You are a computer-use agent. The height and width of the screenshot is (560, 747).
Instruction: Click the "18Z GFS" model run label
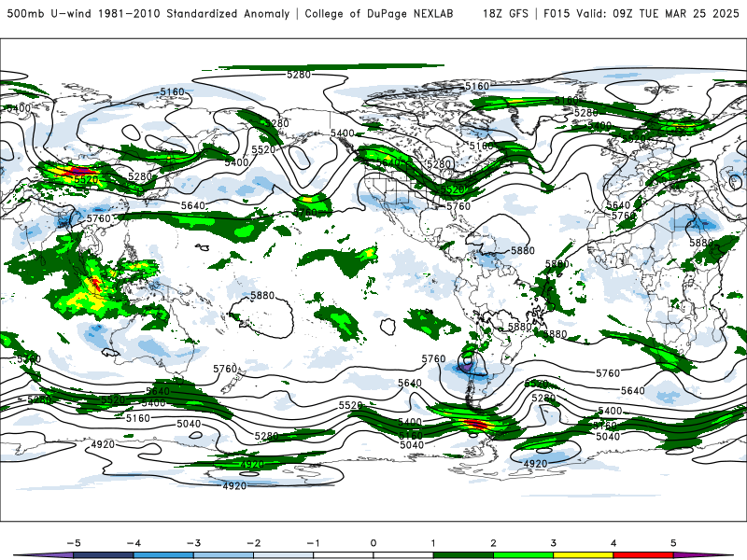[x=505, y=14]
